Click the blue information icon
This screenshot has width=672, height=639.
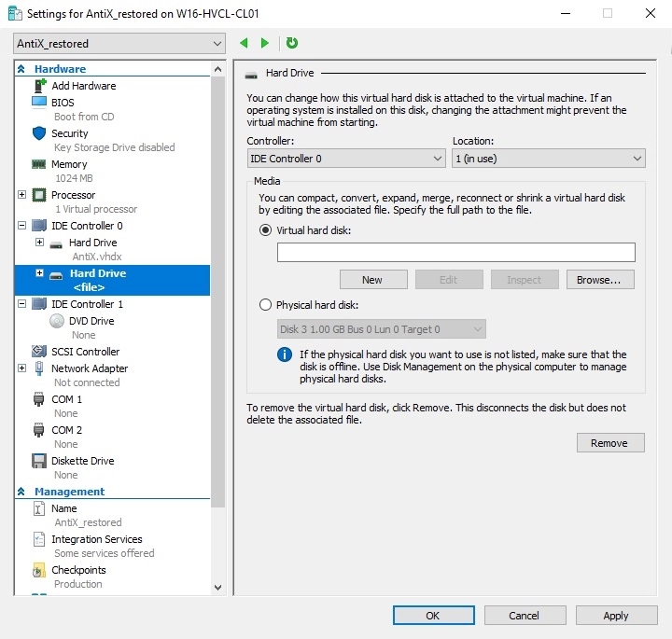(285, 354)
